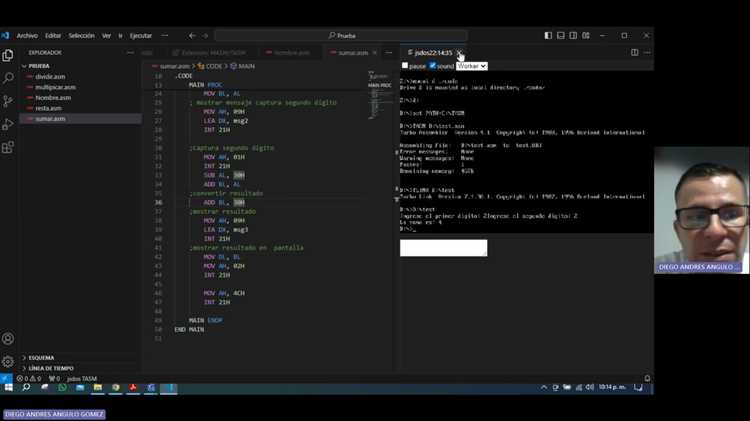Open resta.asm in the explorer
Viewport: 750px width, 421px height.
coord(80,108)
